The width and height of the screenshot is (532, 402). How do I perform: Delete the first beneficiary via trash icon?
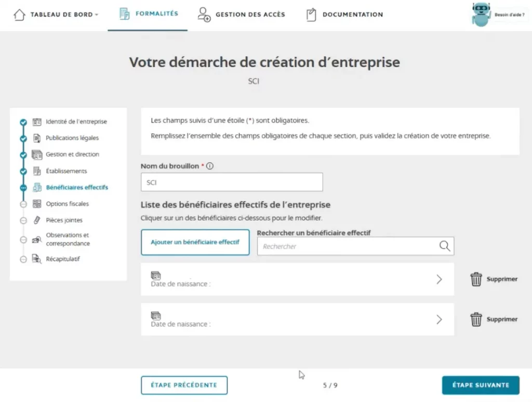point(476,279)
